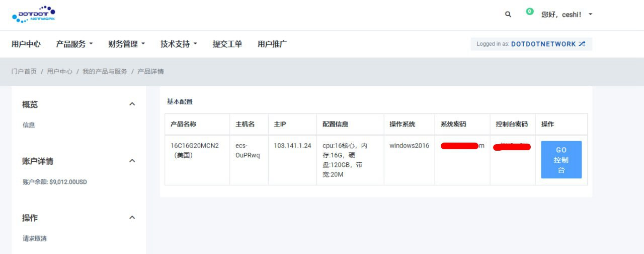
Task: Collapse the 账户详情 sidebar panel
Action: pyautogui.click(x=132, y=161)
